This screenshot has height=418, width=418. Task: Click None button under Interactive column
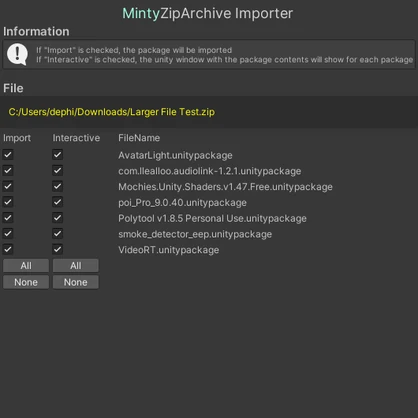pyautogui.click(x=76, y=282)
